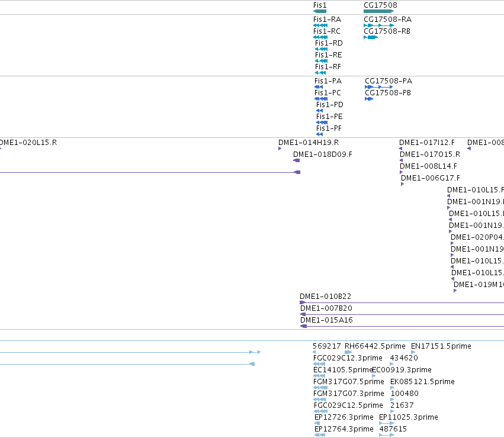Select the Fis1-PA protein label
This screenshot has width=504, height=438.
tap(328, 81)
